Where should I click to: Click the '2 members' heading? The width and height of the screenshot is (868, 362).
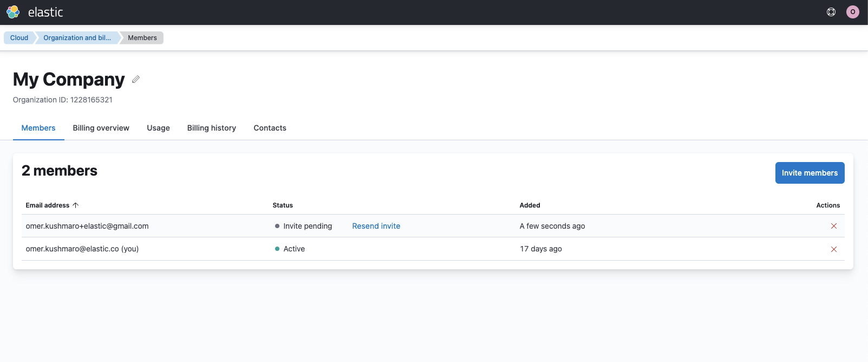coord(60,171)
